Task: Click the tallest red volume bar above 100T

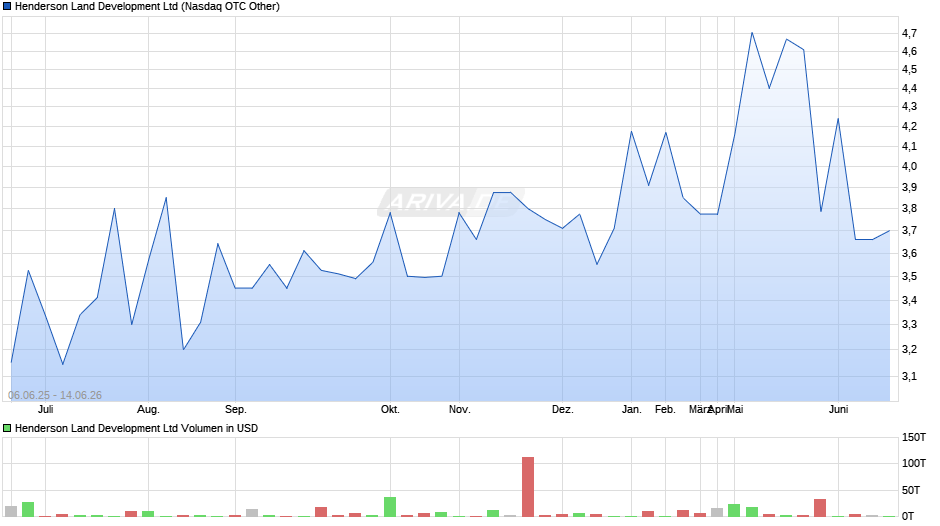Action: (x=528, y=487)
